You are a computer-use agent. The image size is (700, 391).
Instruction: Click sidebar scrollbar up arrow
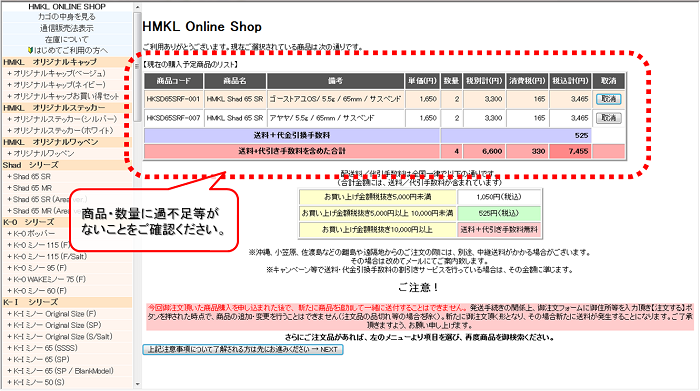pos(137,7)
